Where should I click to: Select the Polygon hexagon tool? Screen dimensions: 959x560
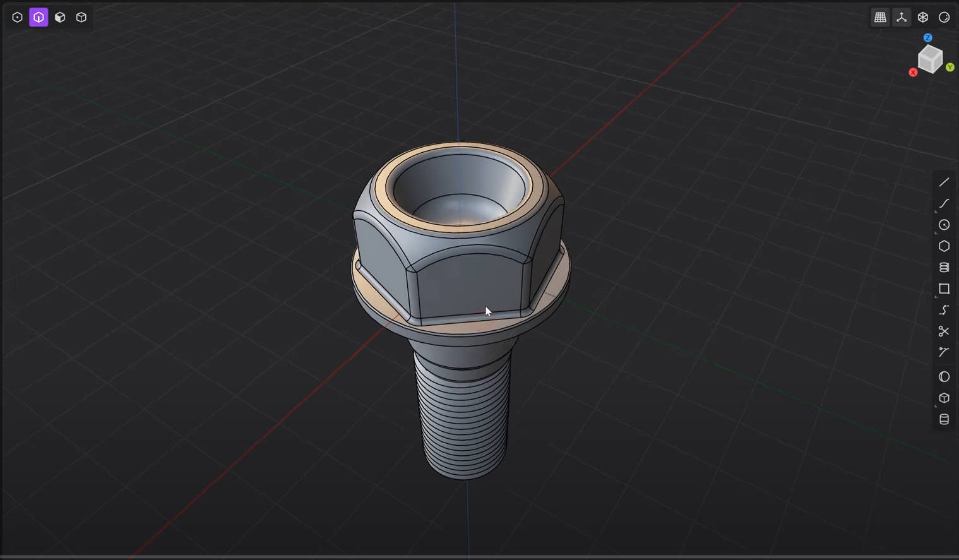pyautogui.click(x=944, y=246)
